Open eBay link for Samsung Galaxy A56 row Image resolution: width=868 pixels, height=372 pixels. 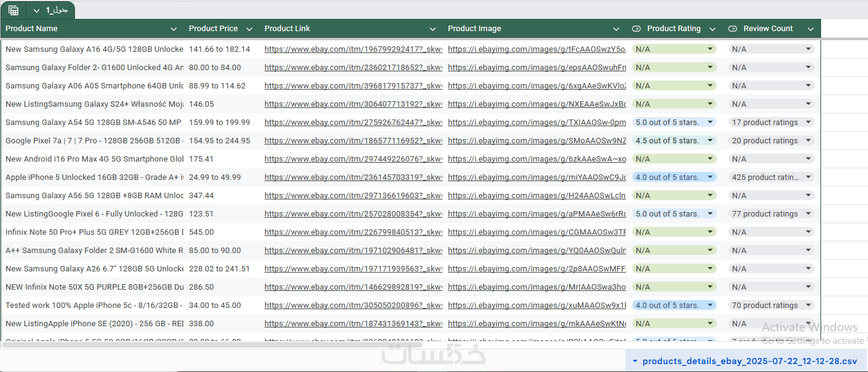coord(354,196)
